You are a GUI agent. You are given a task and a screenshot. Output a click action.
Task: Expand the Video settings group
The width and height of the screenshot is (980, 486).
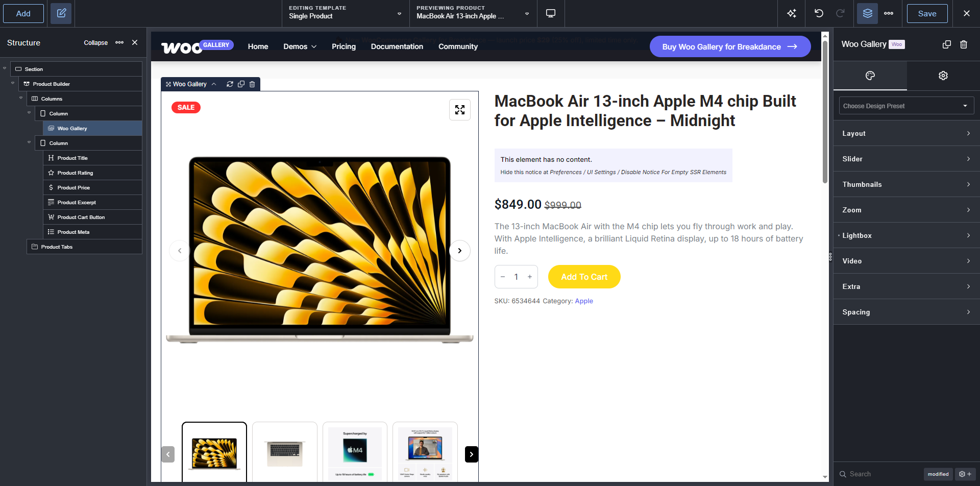pyautogui.click(x=906, y=261)
